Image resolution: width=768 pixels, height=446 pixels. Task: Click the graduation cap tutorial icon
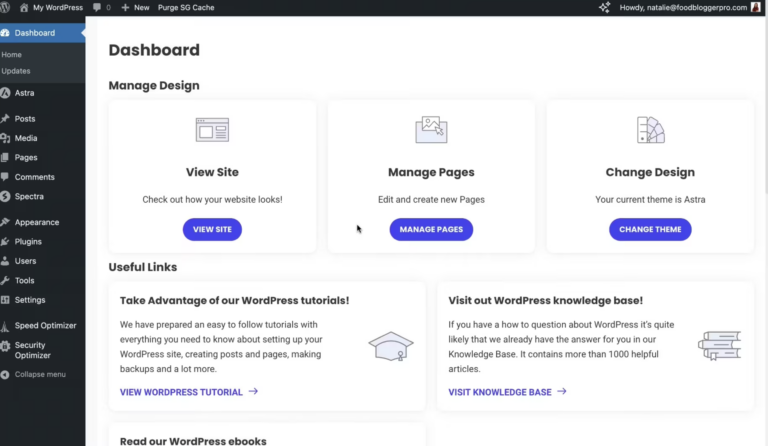coord(391,346)
